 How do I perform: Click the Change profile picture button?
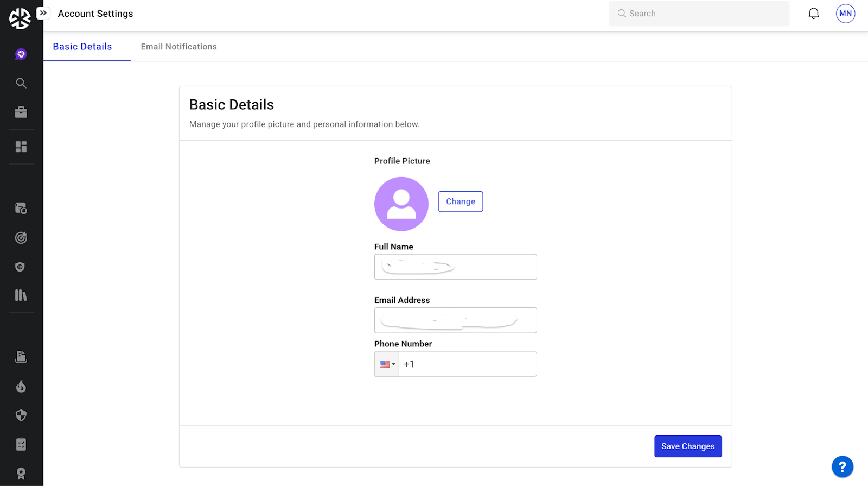pos(460,201)
